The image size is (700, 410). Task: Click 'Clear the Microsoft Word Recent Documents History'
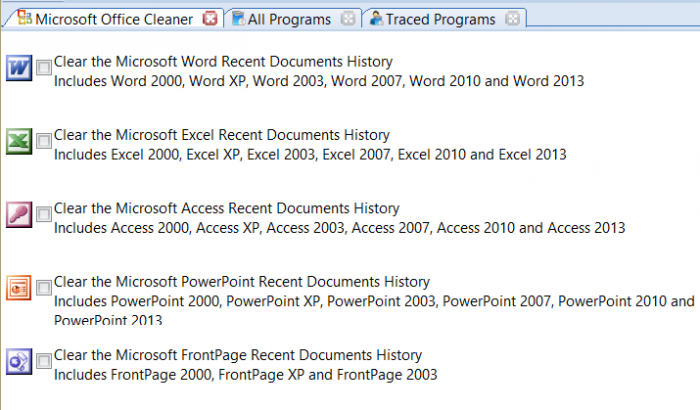223,61
